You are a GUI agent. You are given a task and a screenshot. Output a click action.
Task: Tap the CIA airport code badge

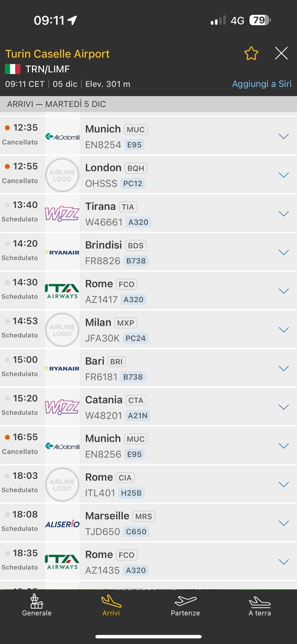pos(125,477)
